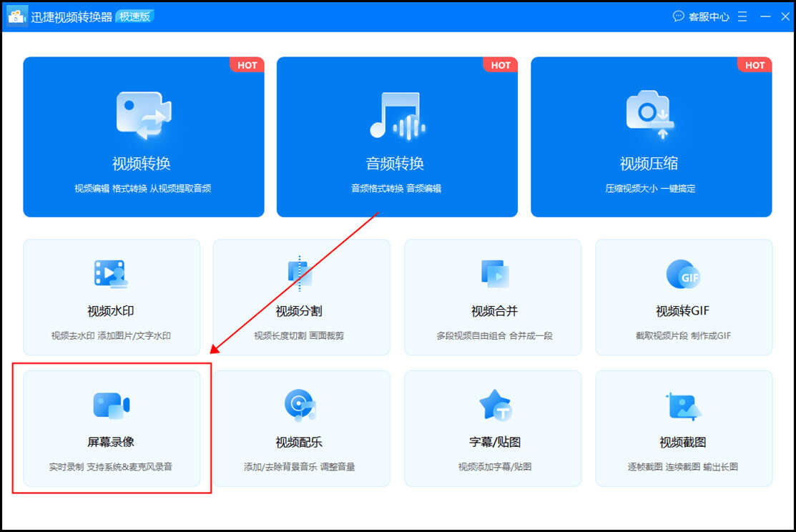Click description 压缩视频大小 一键搞定
The height and width of the screenshot is (532, 796).
(650, 188)
